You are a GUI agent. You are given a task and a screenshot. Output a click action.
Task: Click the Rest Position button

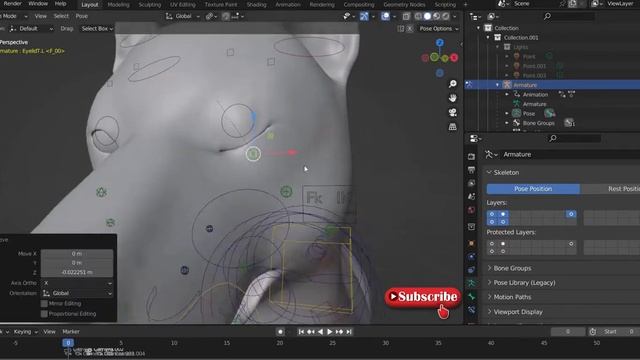click(x=611, y=189)
